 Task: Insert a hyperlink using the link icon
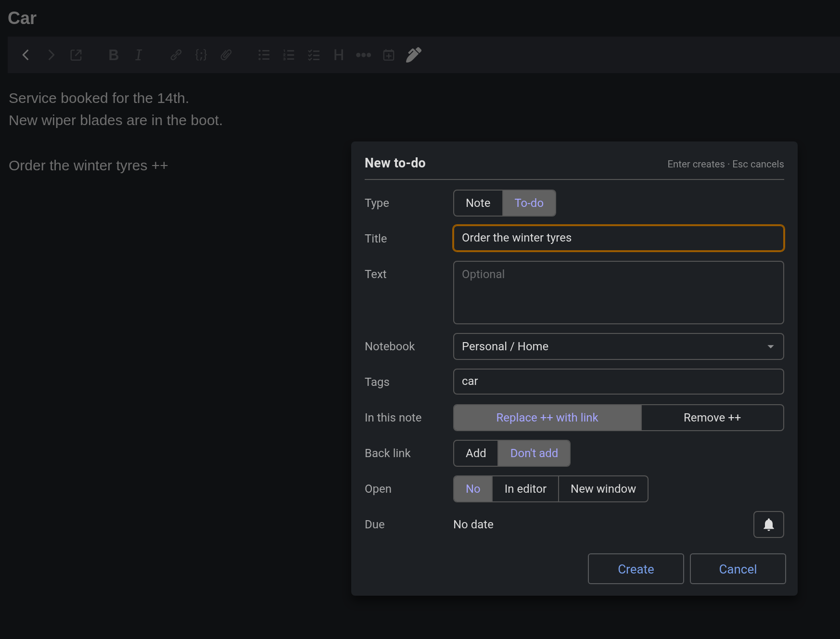(176, 55)
